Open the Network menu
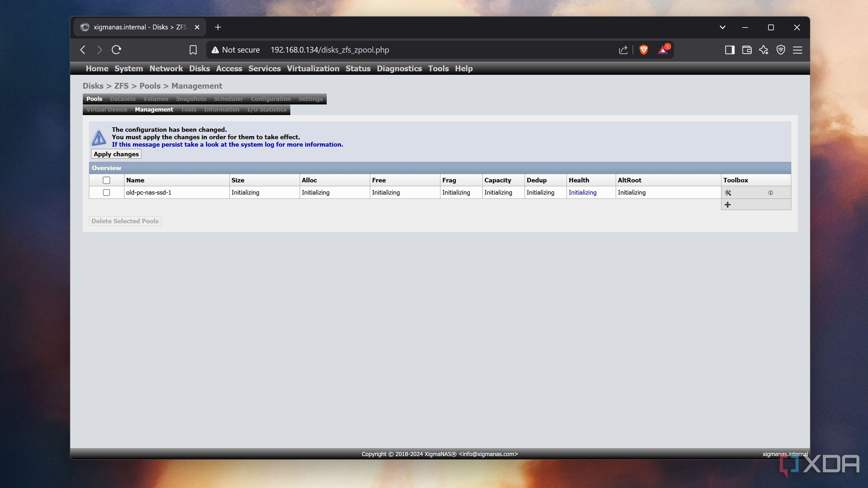Screen dimensions: 868x488 coord(166,68)
